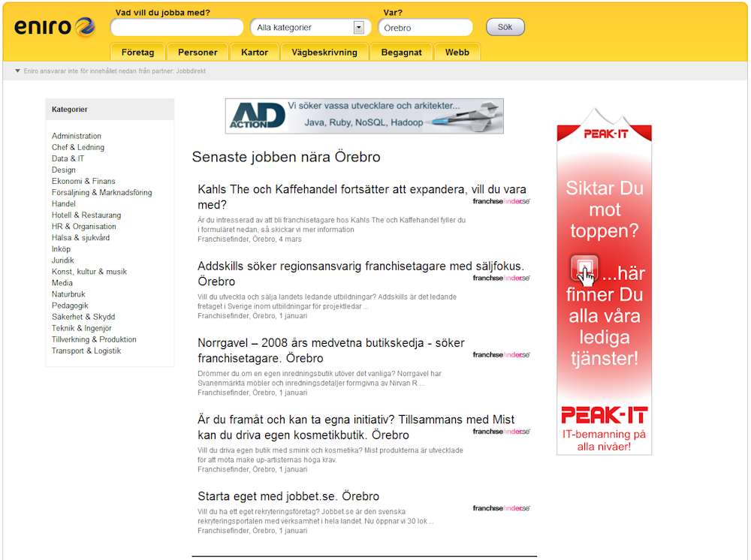This screenshot has width=751, height=560.
Task: Switch to the Begagnat tab
Action: pos(401,52)
